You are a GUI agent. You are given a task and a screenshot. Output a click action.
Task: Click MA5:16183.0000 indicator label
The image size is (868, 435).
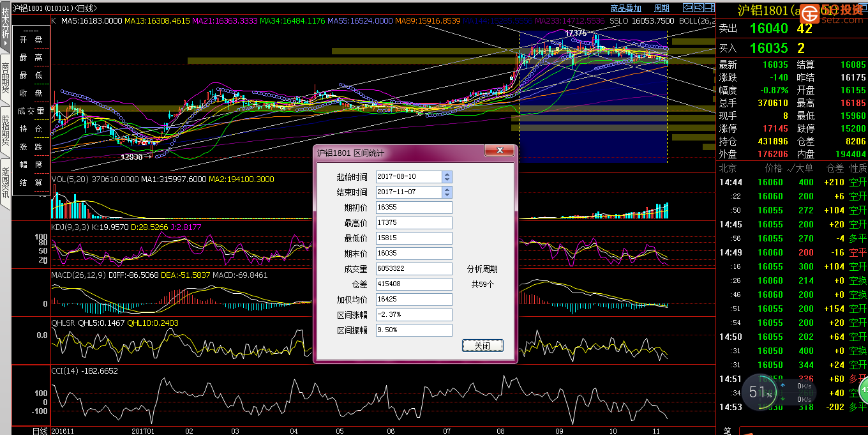pos(91,21)
